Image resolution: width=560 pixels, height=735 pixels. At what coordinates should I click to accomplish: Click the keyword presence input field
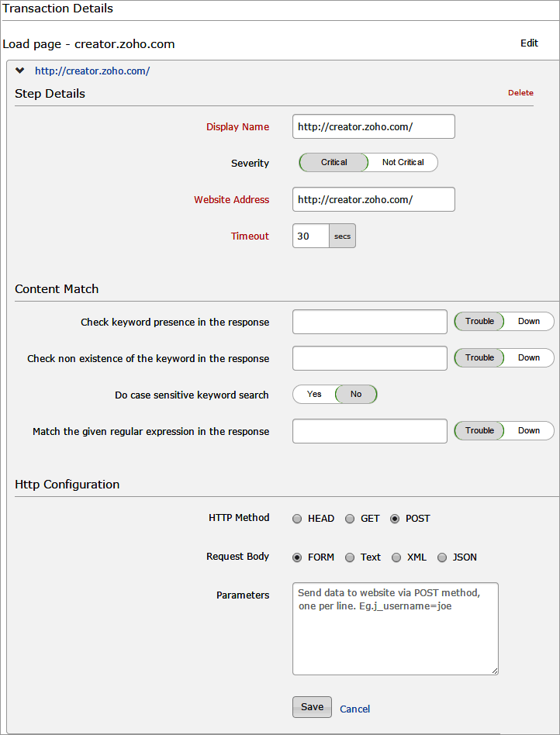tap(369, 322)
